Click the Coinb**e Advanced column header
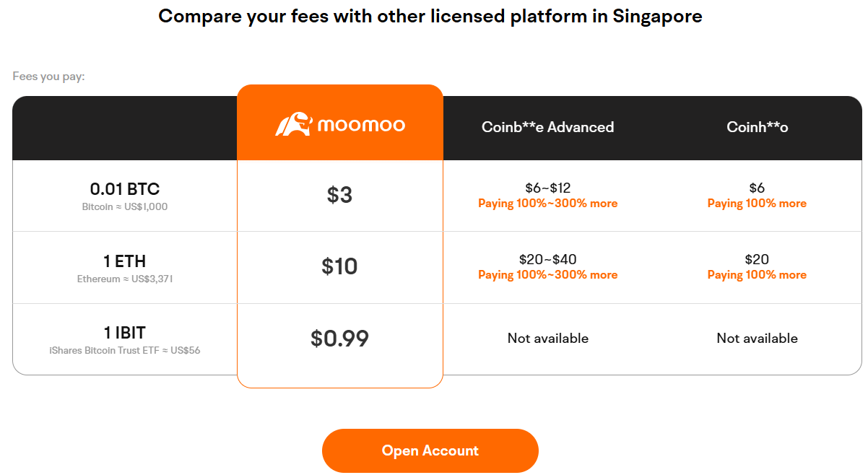The height and width of the screenshot is (475, 868). point(547,127)
